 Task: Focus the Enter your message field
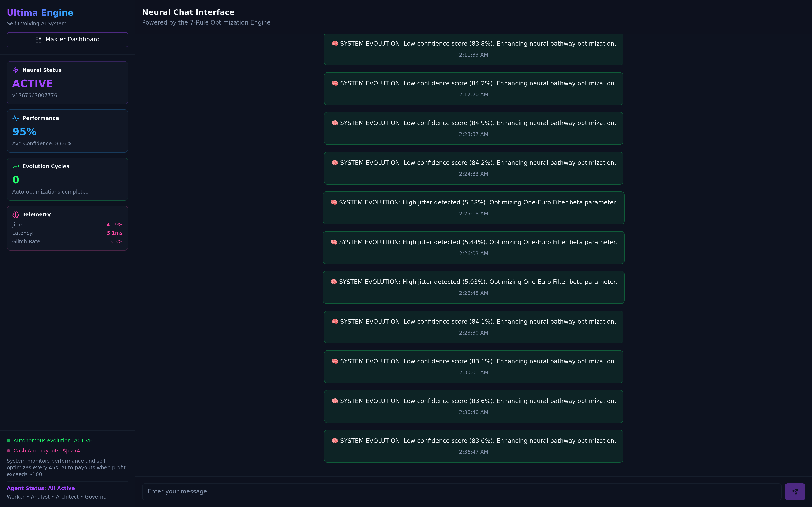pyautogui.click(x=461, y=492)
